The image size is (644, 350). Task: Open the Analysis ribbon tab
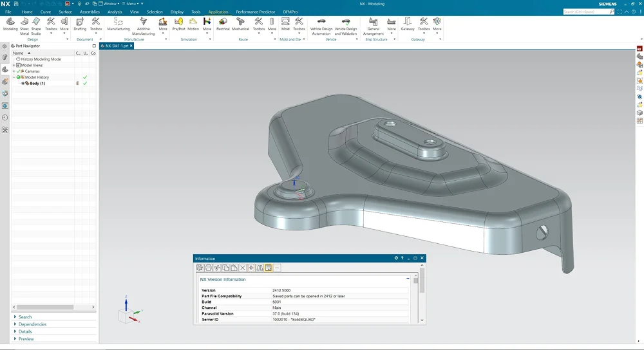(x=115, y=12)
